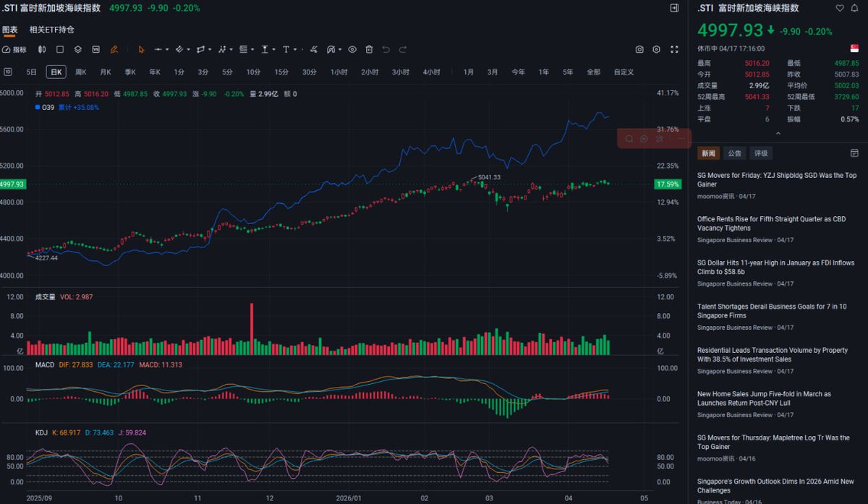Toggle the orange drawing pen tool

pos(114,49)
